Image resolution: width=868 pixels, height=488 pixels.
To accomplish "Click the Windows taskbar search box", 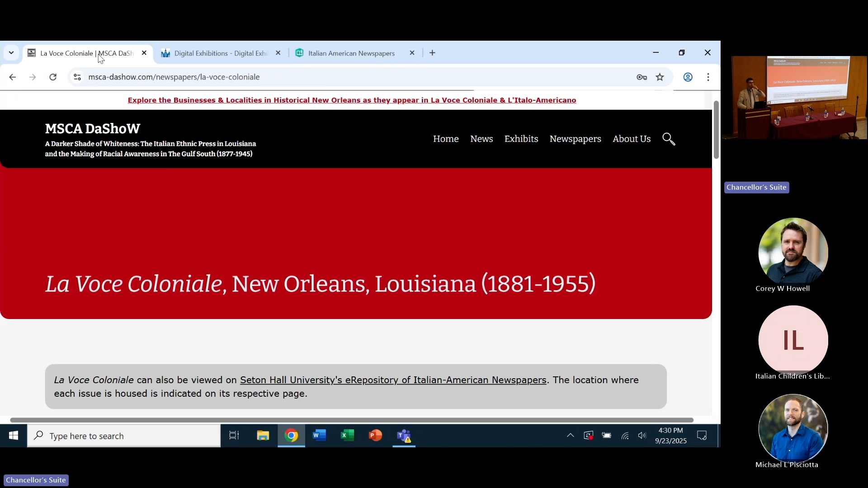I will click(x=124, y=436).
